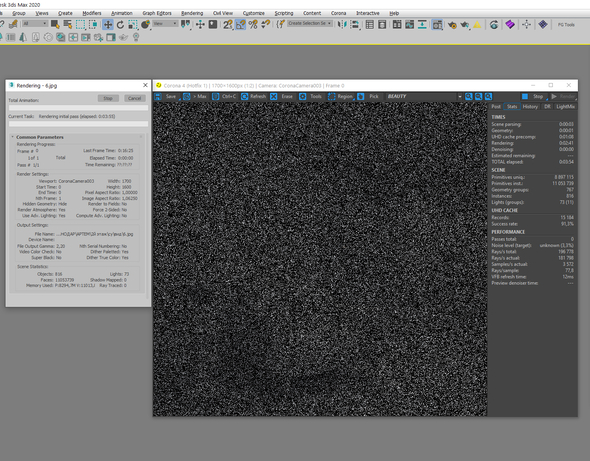Image resolution: width=590 pixels, height=461 pixels.
Task: Click the Erase icon in VFB
Action: 274,97
